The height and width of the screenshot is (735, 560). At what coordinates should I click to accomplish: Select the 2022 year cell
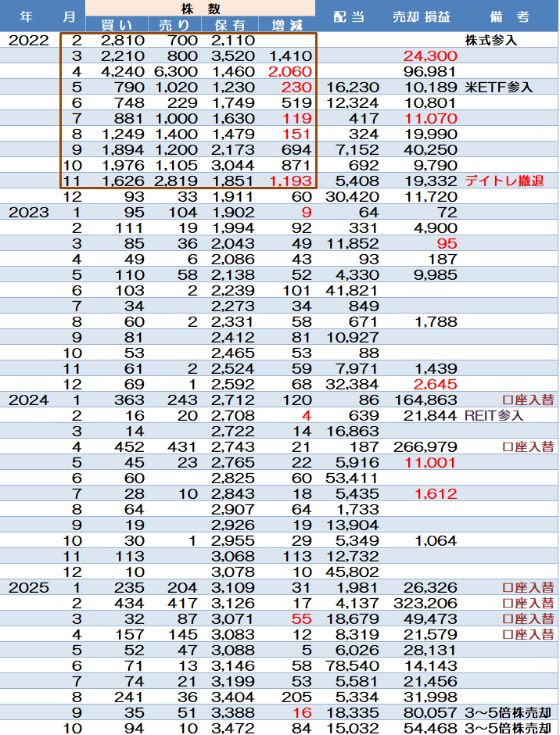(29, 41)
